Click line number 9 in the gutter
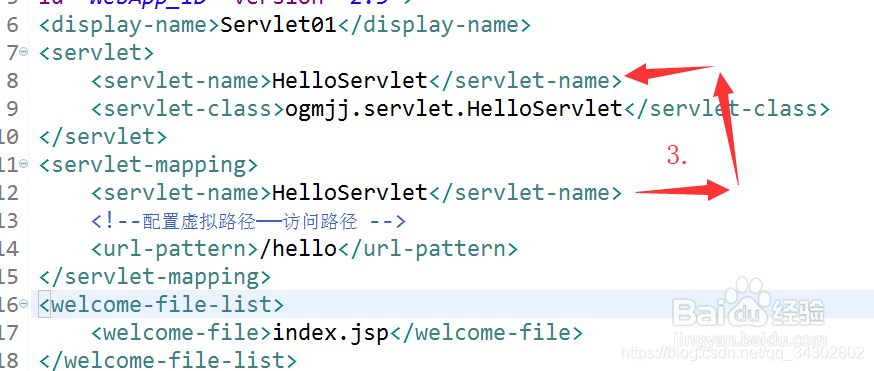Image resolution: width=874 pixels, height=371 pixels. tap(12, 109)
